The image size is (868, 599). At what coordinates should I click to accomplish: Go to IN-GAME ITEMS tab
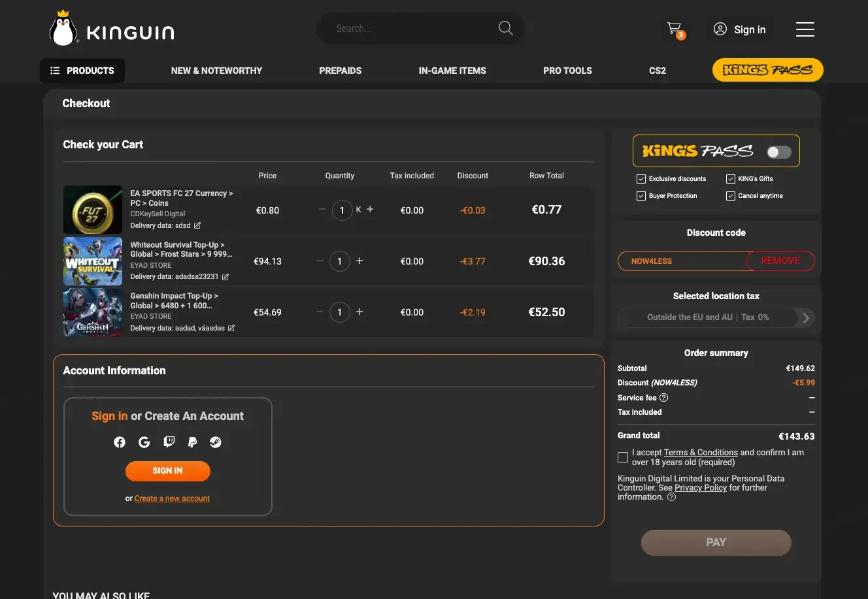click(x=452, y=71)
